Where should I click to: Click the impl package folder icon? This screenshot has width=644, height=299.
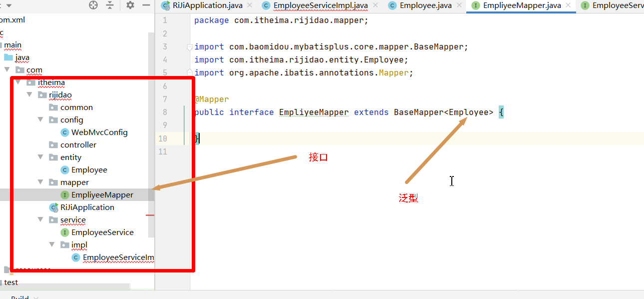64,244
